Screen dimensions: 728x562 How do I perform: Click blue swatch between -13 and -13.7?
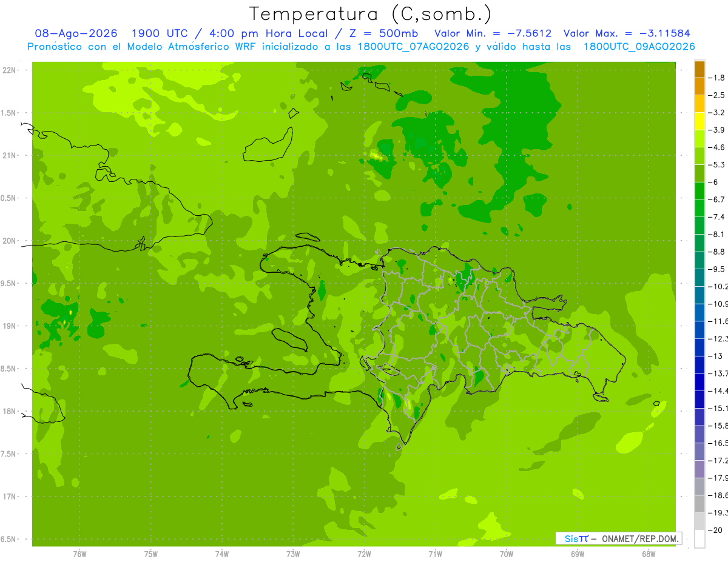tap(699, 365)
